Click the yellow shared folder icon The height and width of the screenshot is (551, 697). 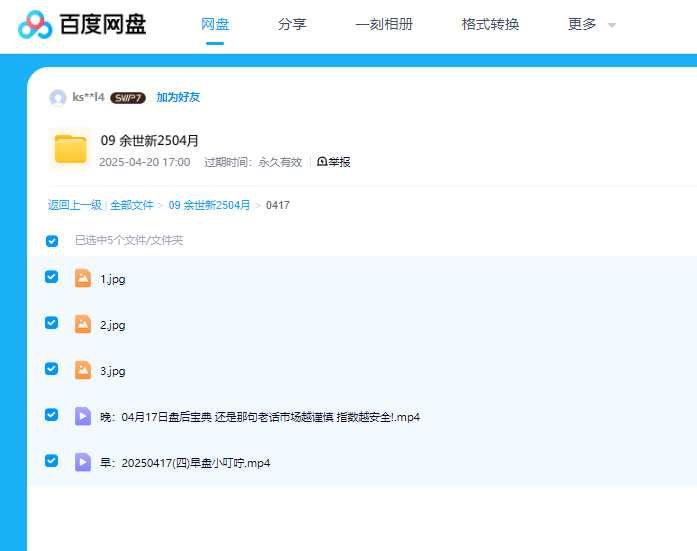point(70,150)
